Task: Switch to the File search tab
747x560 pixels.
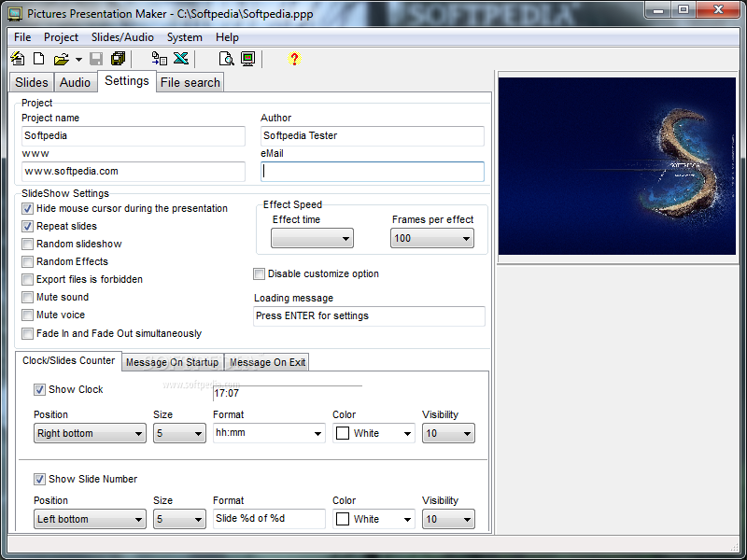Action: 190,82
